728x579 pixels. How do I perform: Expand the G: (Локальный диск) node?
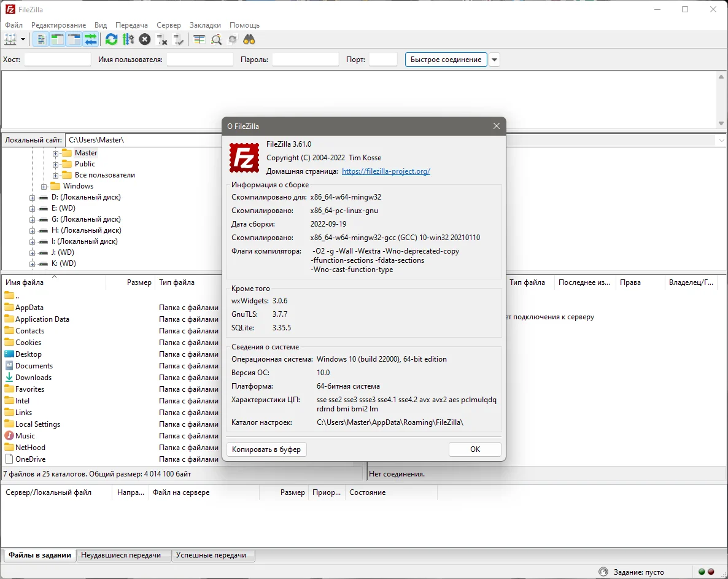pyautogui.click(x=32, y=220)
